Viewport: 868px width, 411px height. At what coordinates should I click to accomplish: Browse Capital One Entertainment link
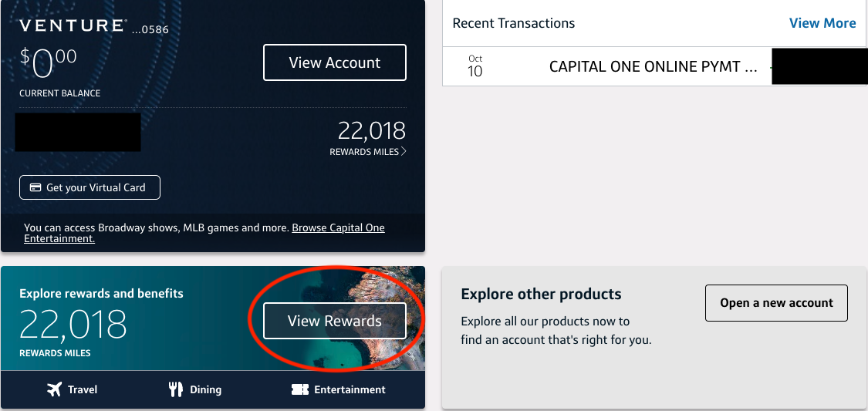tap(204, 233)
